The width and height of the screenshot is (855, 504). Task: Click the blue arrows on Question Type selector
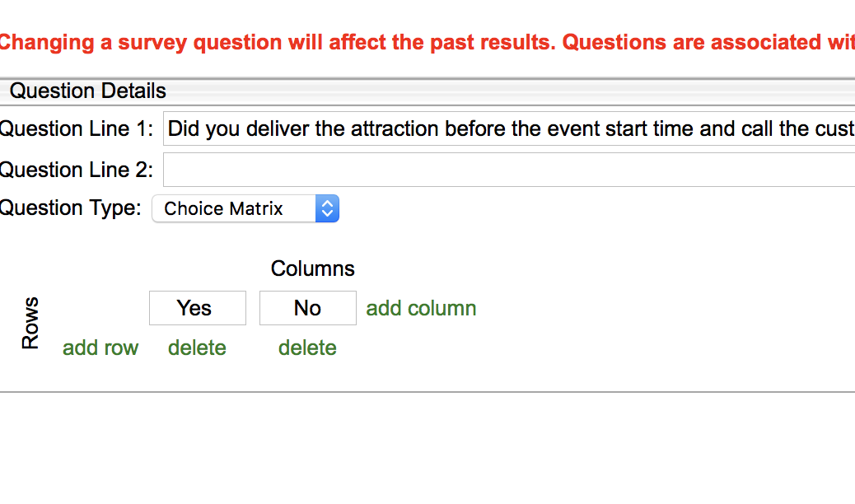[327, 209]
